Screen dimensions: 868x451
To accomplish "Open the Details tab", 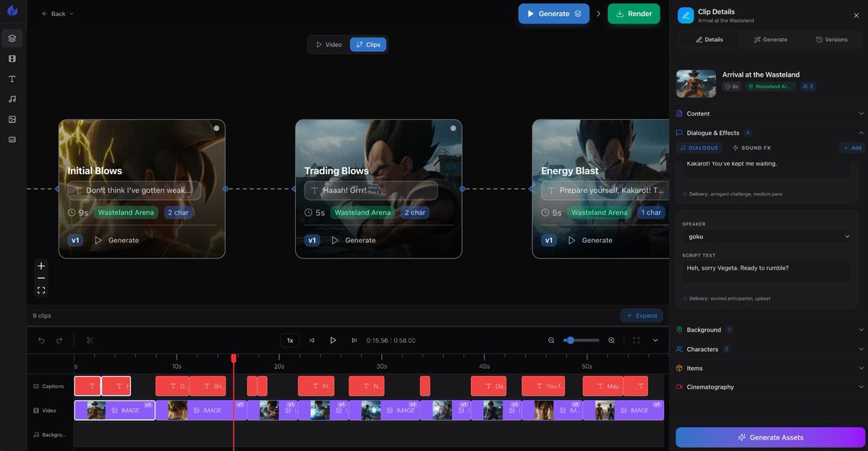I will tap(709, 40).
